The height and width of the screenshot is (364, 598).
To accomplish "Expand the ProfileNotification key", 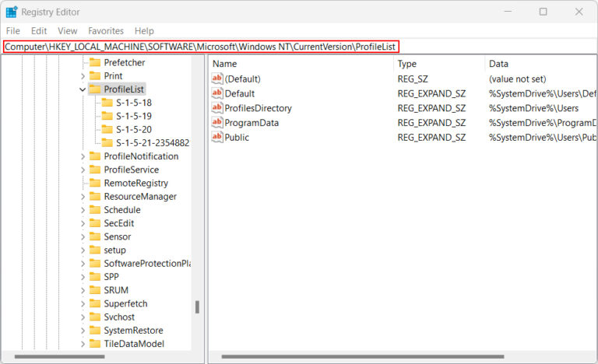I will coord(83,156).
